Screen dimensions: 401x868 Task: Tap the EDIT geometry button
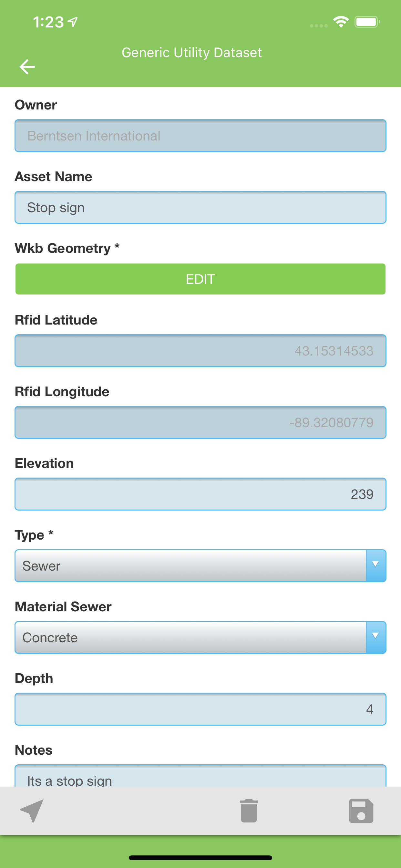pyautogui.click(x=200, y=279)
